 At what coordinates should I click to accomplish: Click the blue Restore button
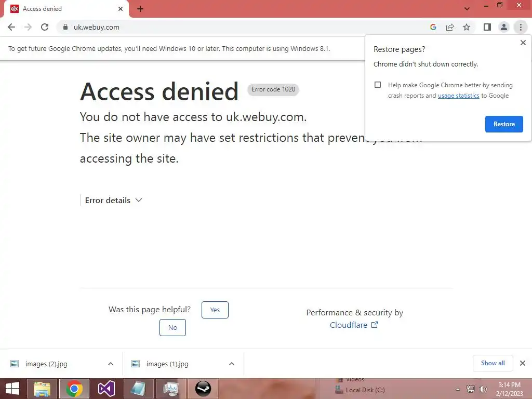tap(504, 124)
